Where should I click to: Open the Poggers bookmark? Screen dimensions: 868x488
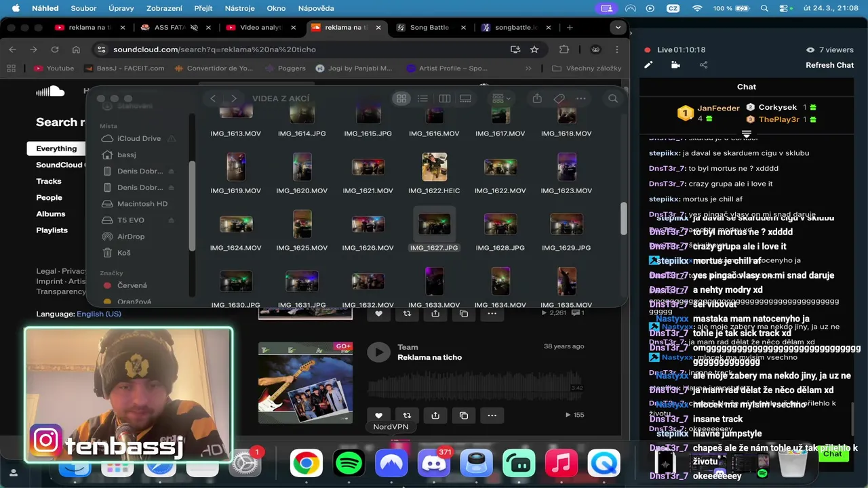(x=285, y=68)
